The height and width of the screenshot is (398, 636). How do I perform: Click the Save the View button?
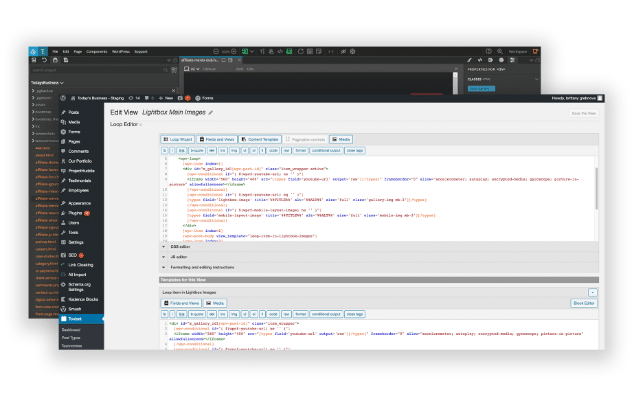point(584,113)
